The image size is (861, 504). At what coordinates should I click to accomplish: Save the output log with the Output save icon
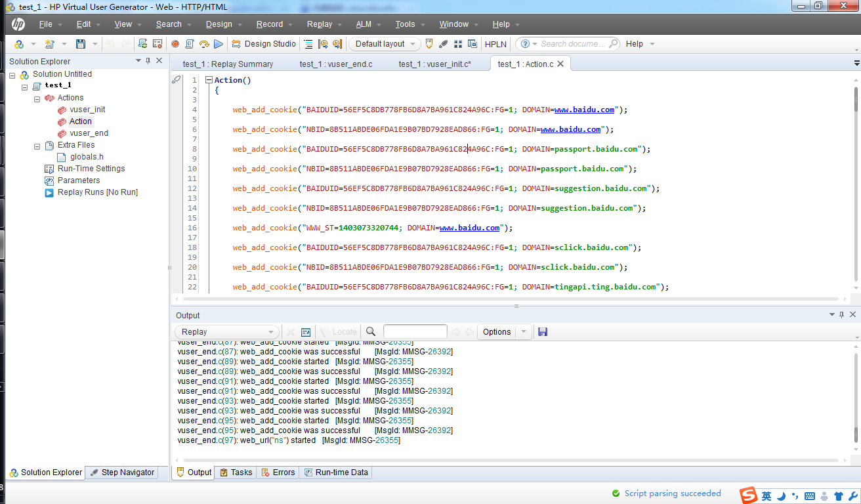click(x=543, y=332)
